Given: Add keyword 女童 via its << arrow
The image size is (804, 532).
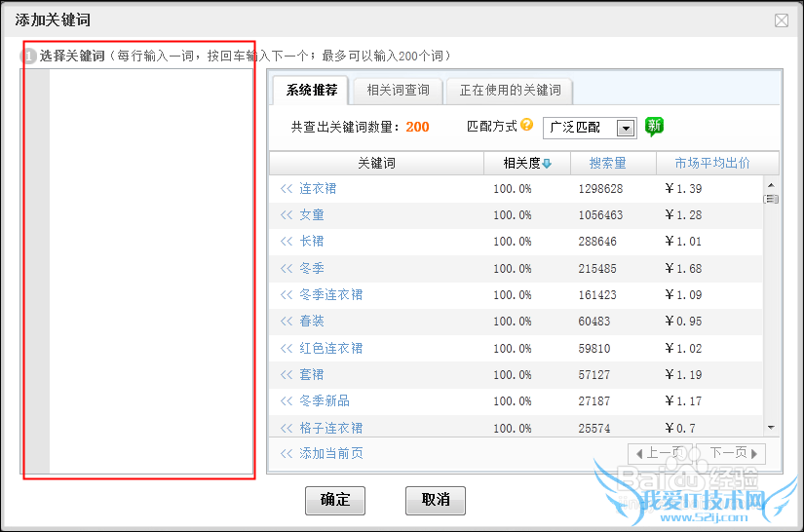Looking at the screenshot, I should pos(287,214).
